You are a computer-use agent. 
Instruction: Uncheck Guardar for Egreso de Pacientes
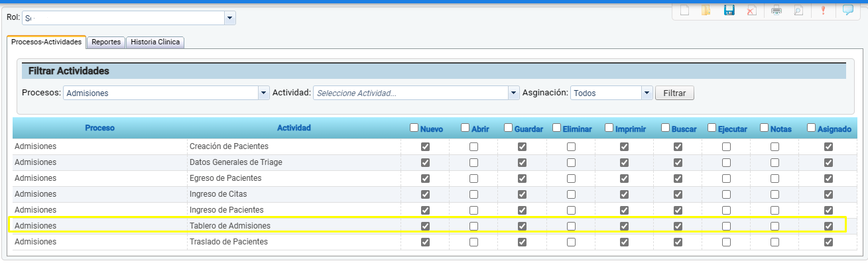point(522,178)
